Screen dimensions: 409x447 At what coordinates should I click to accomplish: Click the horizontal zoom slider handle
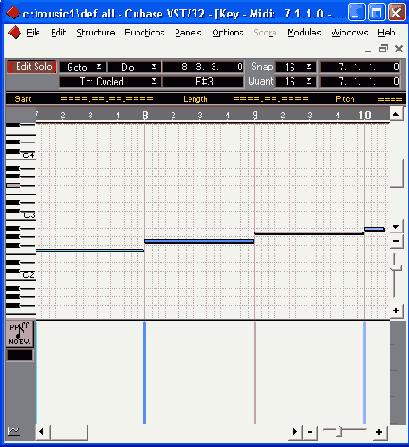point(339,432)
